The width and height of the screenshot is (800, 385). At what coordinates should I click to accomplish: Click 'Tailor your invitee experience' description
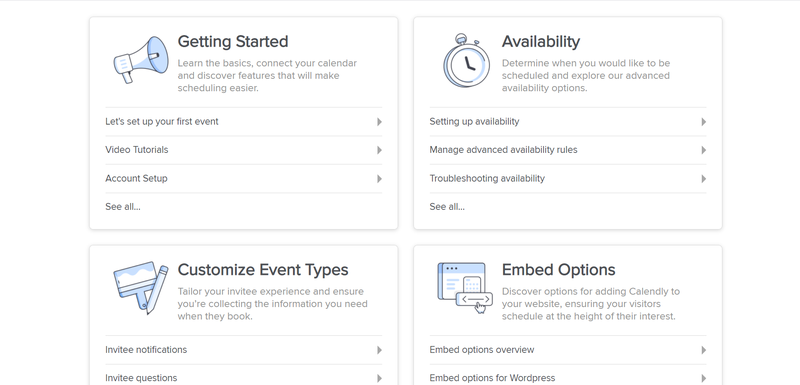[x=272, y=304]
